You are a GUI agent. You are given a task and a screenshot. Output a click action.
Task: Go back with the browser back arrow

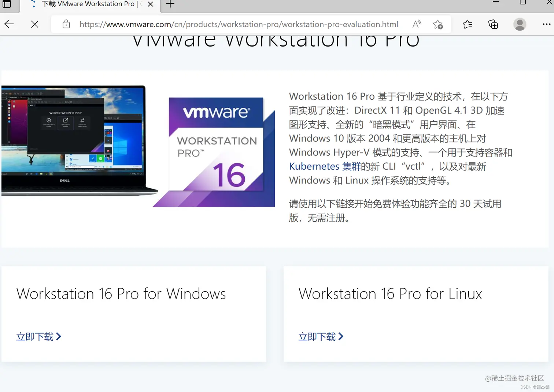(x=9, y=24)
